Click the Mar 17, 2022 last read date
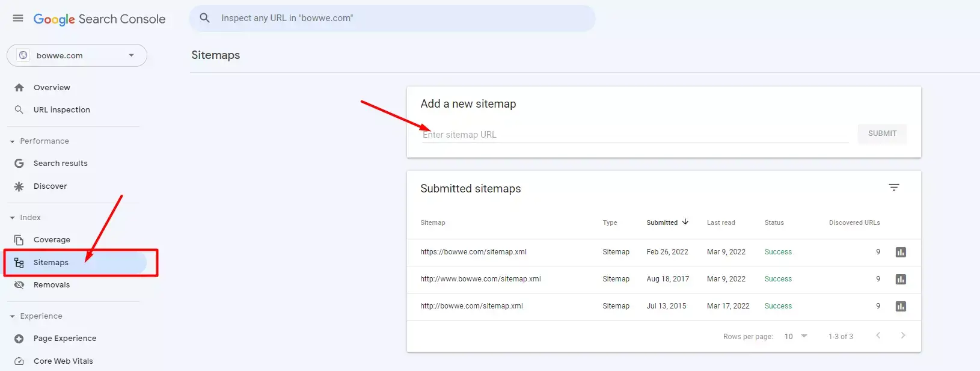Image resolution: width=980 pixels, height=371 pixels. coord(728,306)
